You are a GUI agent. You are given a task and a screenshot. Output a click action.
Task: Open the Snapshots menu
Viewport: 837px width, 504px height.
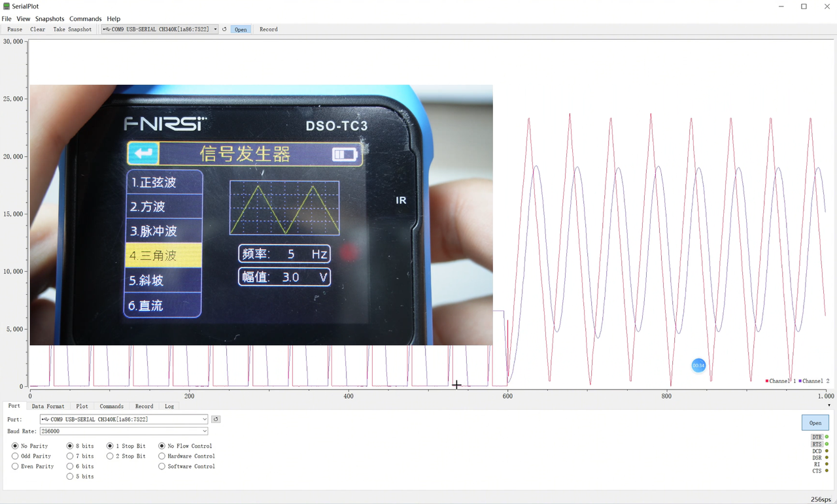point(50,19)
